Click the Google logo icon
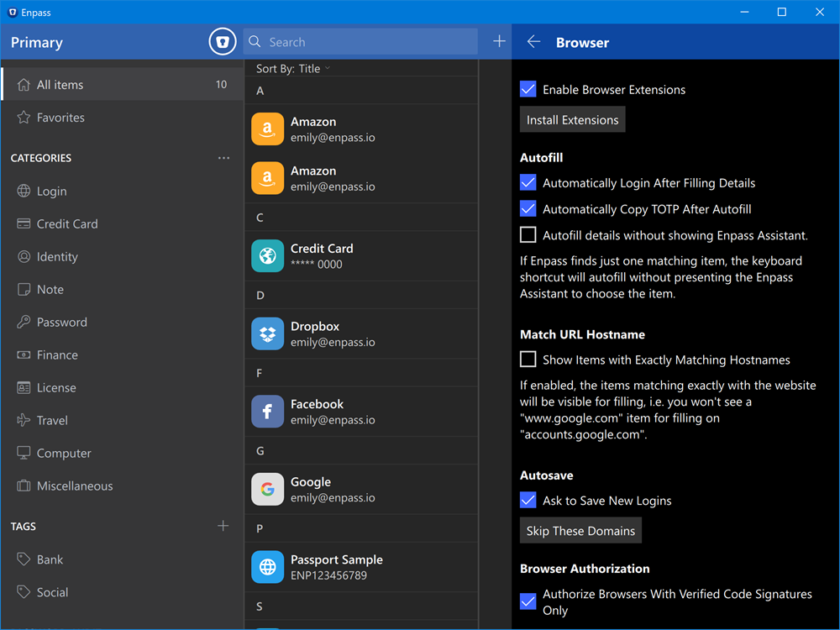Image resolution: width=840 pixels, height=630 pixels. (267, 489)
